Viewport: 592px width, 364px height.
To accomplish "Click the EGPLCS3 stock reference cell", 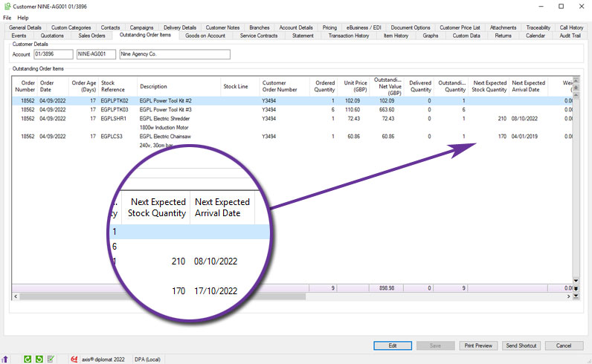I will (112, 136).
